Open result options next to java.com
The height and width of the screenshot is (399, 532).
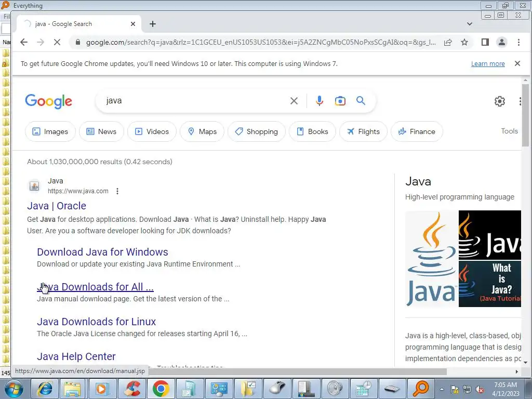(117, 191)
